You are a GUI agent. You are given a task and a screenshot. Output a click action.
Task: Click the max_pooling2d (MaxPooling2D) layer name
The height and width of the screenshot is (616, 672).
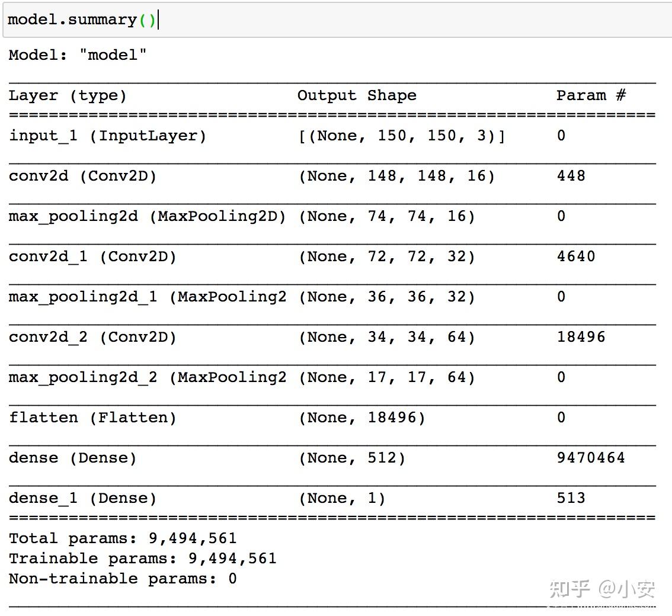(147, 217)
